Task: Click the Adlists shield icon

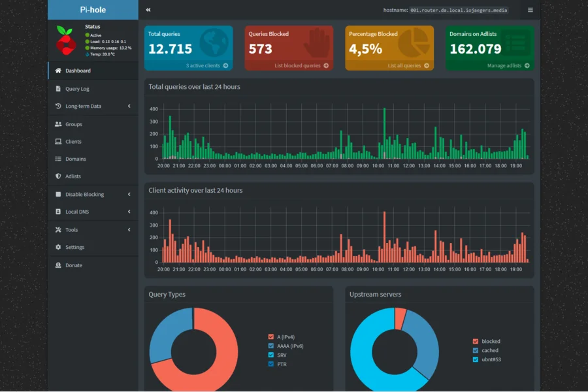Action: (x=58, y=176)
